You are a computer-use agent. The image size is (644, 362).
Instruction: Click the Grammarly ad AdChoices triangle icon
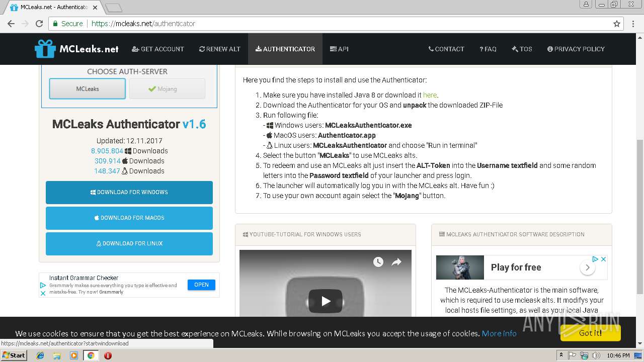[43, 285]
